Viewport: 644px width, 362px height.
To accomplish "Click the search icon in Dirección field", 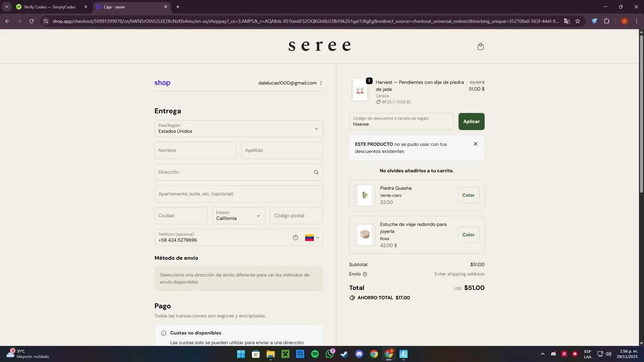I will 316,172.
